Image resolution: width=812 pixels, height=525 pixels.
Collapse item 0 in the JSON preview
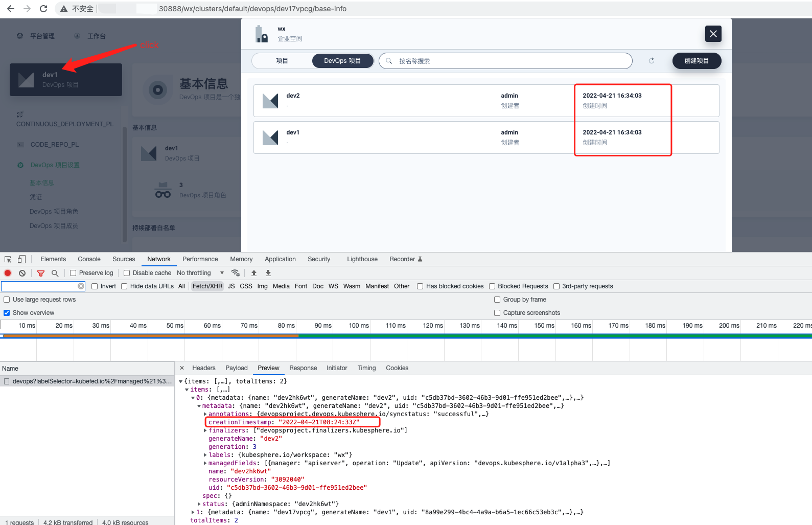193,398
